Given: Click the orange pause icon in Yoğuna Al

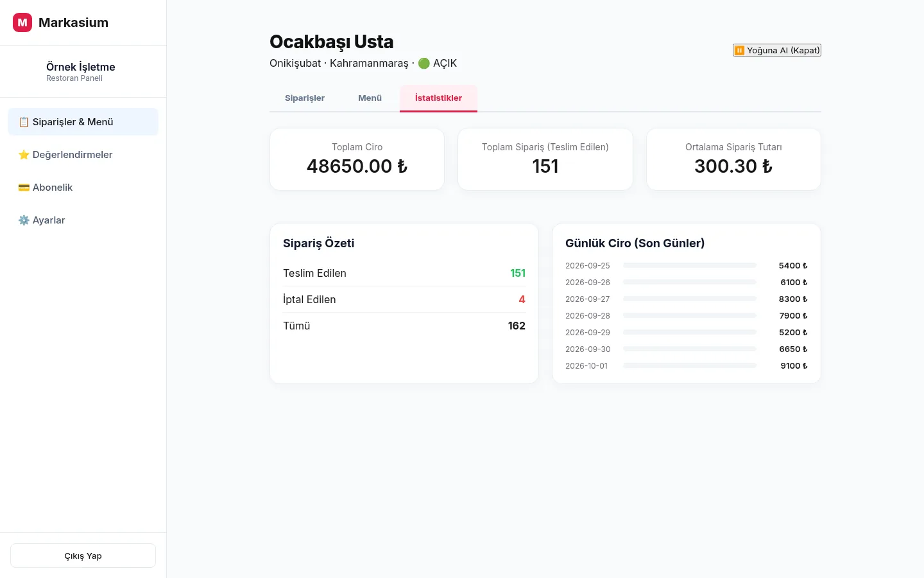Looking at the screenshot, I should [x=739, y=50].
